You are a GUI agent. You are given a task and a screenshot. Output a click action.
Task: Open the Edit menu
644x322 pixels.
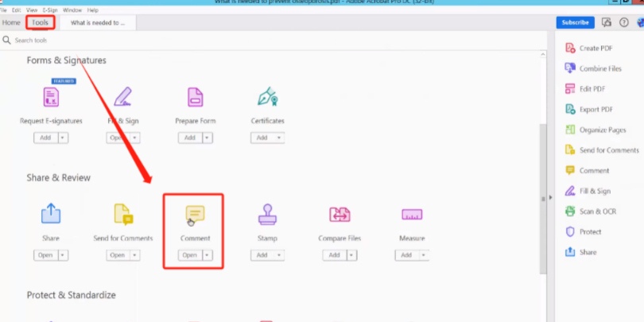click(17, 10)
